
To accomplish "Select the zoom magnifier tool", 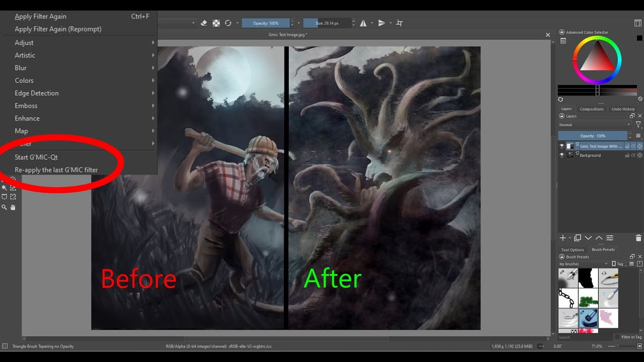I will (5, 207).
